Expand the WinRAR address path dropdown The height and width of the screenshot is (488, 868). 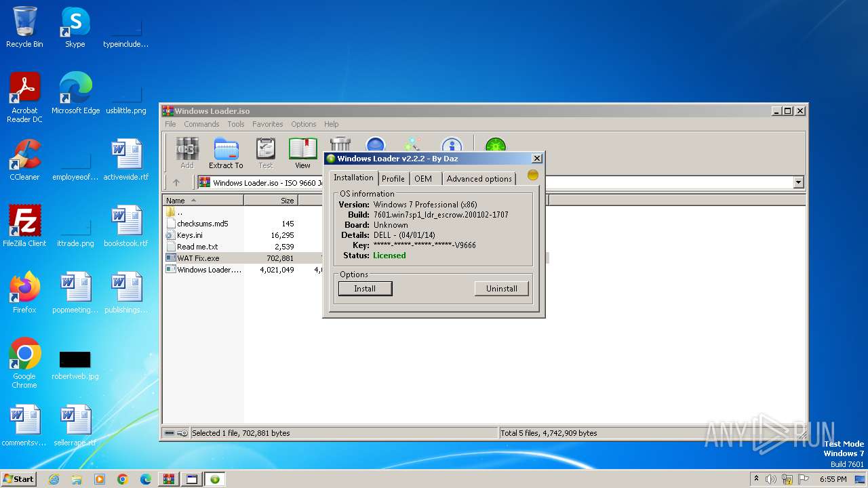coord(798,182)
